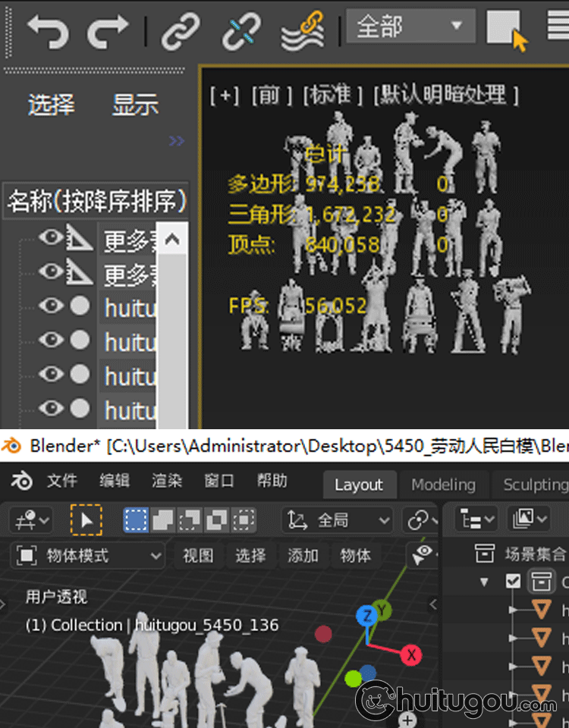Switch to the Layout workspace tab
This screenshot has height=728, width=569.
coord(359,485)
